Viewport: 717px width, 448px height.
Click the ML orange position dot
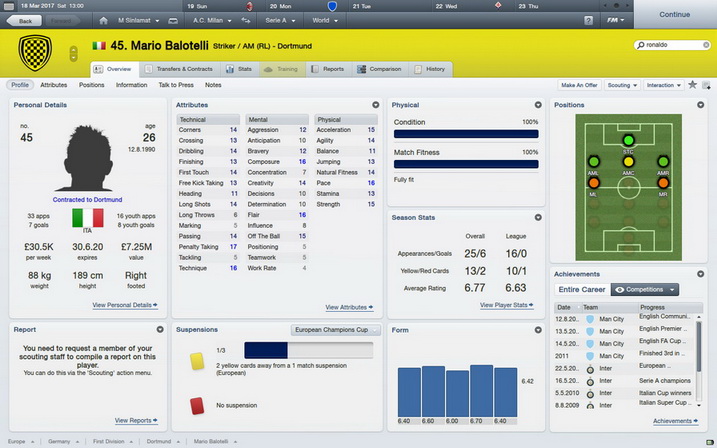594,183
